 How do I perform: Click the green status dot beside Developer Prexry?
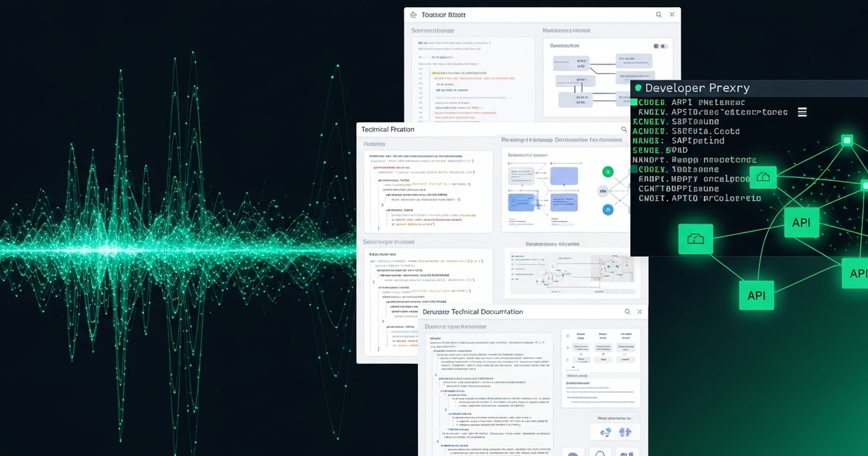click(638, 88)
